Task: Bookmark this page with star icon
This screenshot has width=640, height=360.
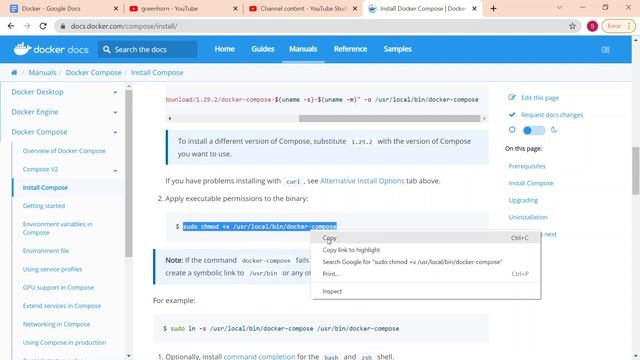Action: point(572,26)
